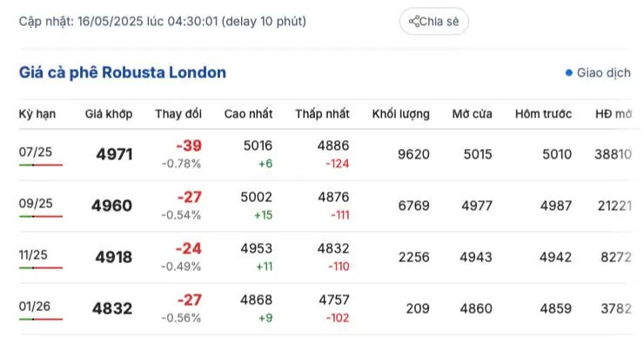Sort by the Giá khớp column header
Viewport: 644px width, 338px height.
109,114
